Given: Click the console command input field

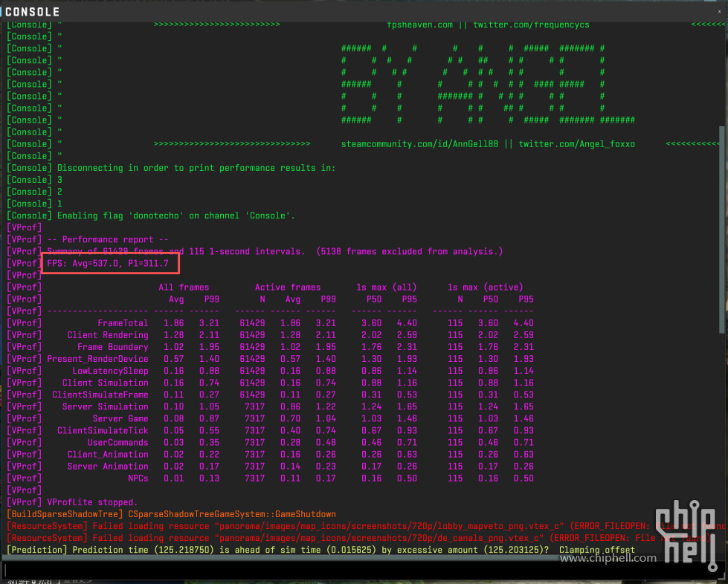Looking at the screenshot, I should coord(357,569).
